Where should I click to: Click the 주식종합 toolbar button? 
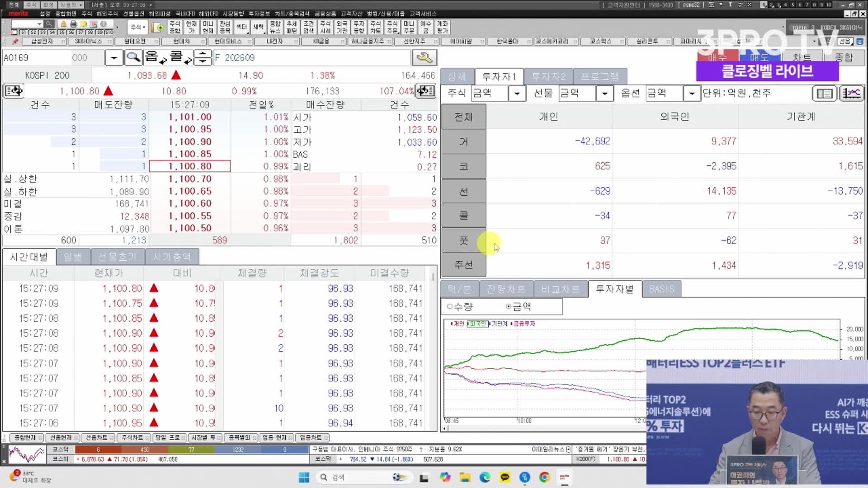[x=175, y=27]
